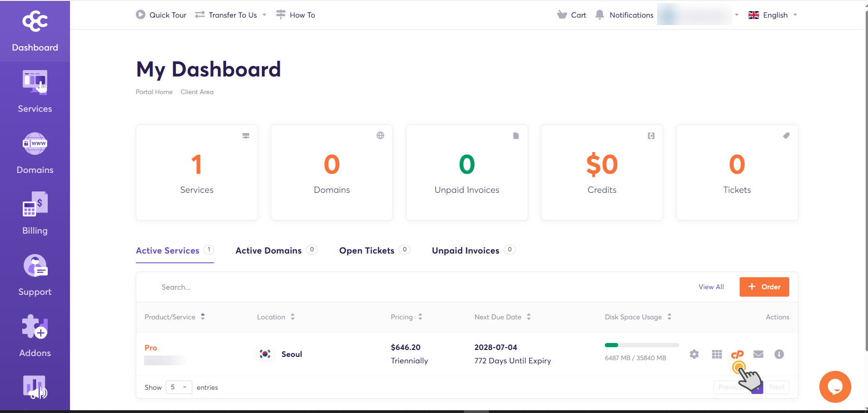Click the View All link
The image size is (868, 413).
(711, 287)
